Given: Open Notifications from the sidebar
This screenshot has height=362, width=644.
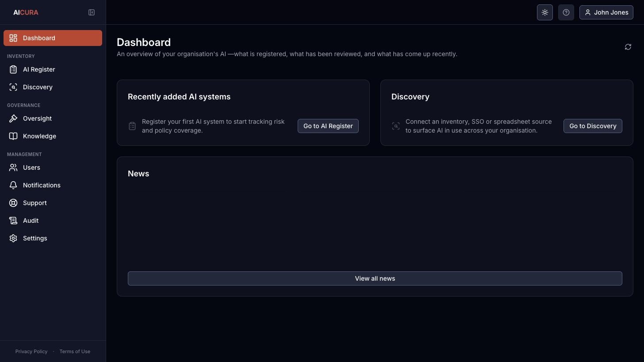Looking at the screenshot, I should coord(53,185).
